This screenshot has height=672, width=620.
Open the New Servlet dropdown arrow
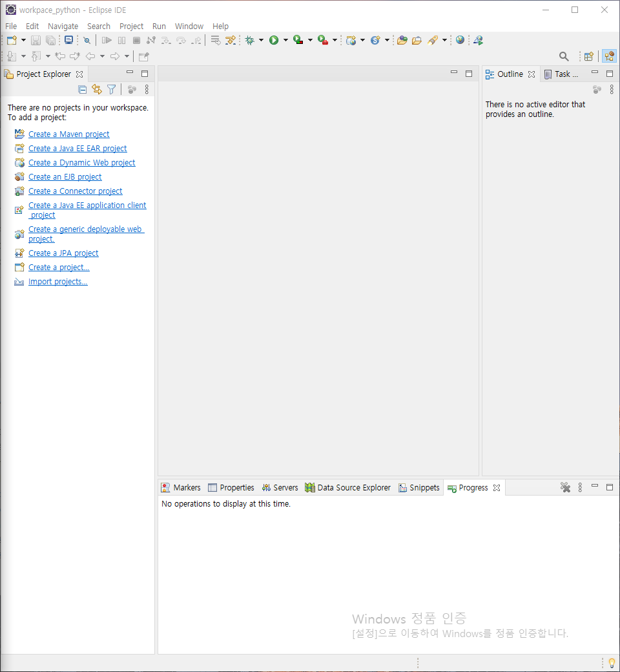point(387,40)
